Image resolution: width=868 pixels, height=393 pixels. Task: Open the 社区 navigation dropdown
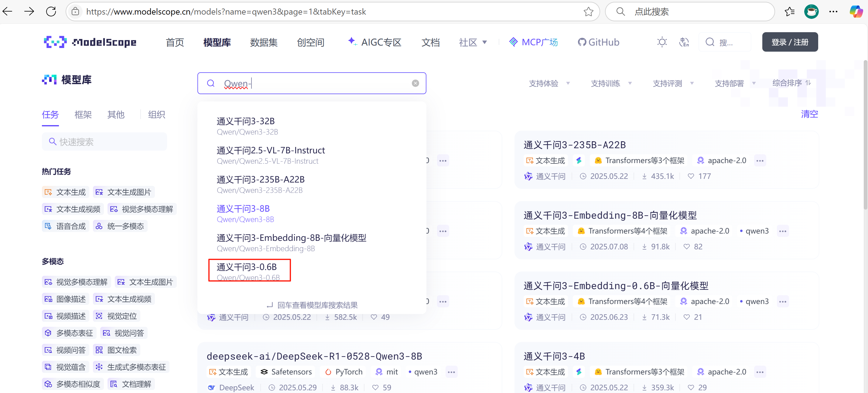point(472,42)
